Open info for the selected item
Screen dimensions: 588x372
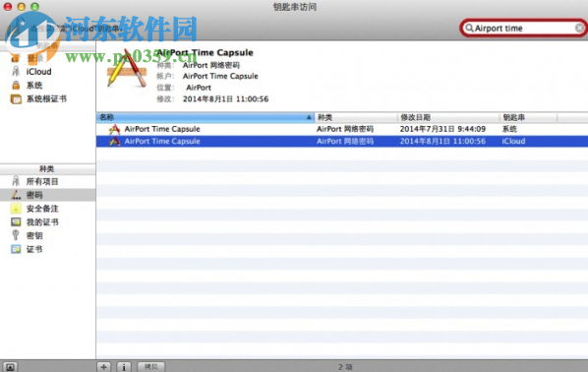(124, 367)
